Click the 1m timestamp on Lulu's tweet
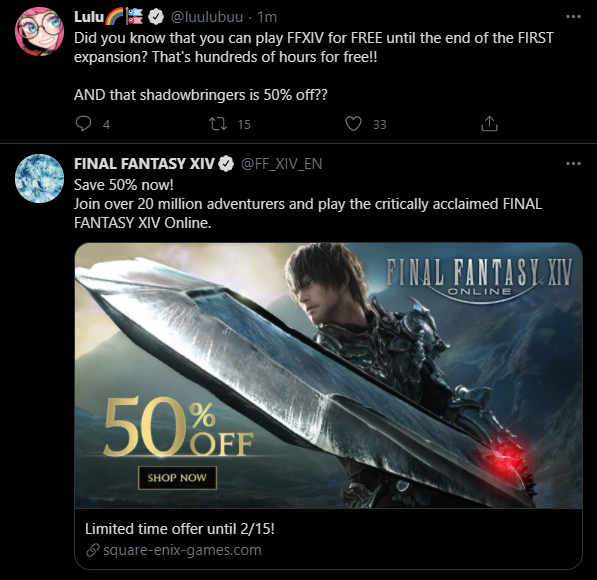Screen dimensions: 597x580 267,17
